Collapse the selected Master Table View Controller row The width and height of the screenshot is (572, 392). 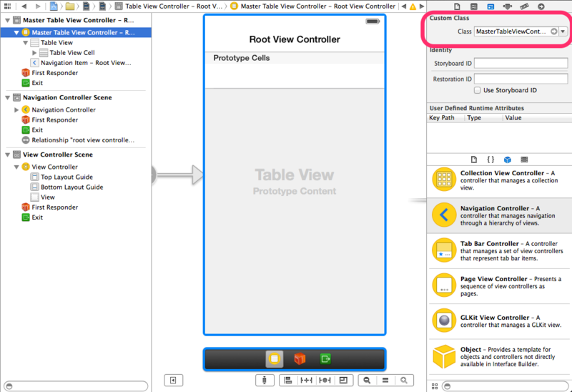(x=16, y=32)
